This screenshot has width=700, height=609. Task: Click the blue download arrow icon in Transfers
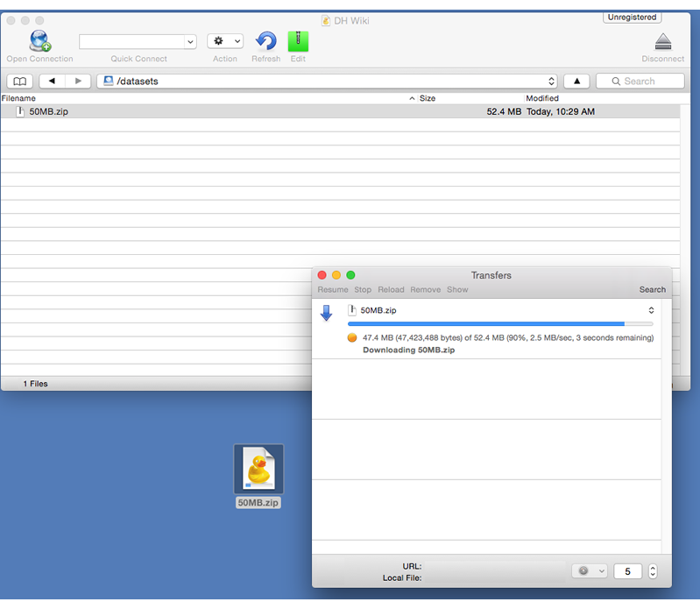tap(326, 313)
